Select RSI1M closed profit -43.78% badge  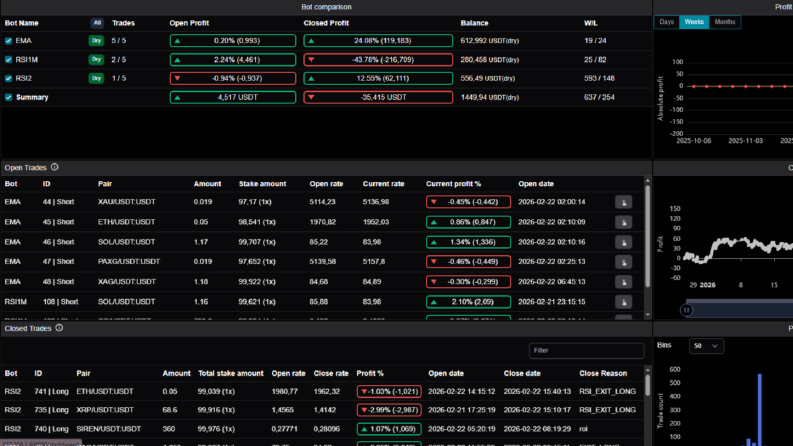[378, 60]
